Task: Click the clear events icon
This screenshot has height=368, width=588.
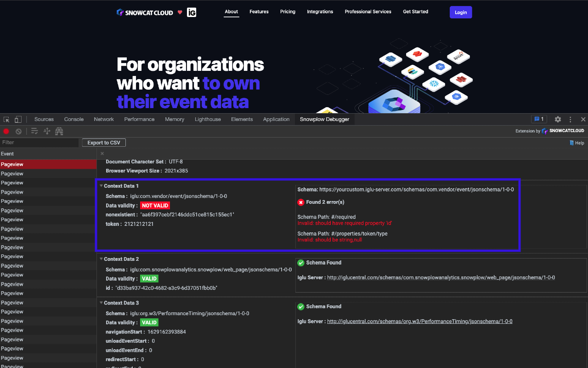Action: (x=19, y=132)
